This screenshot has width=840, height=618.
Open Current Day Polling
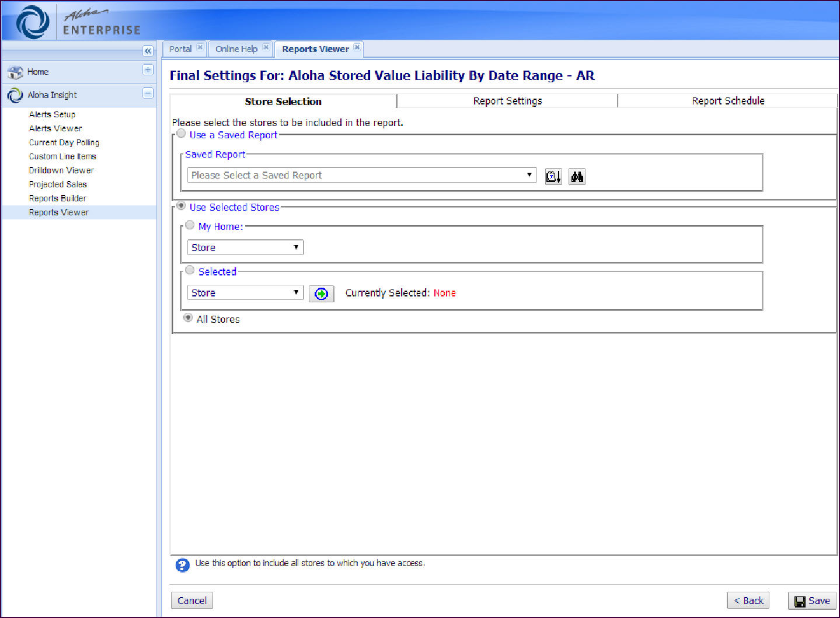tap(64, 142)
